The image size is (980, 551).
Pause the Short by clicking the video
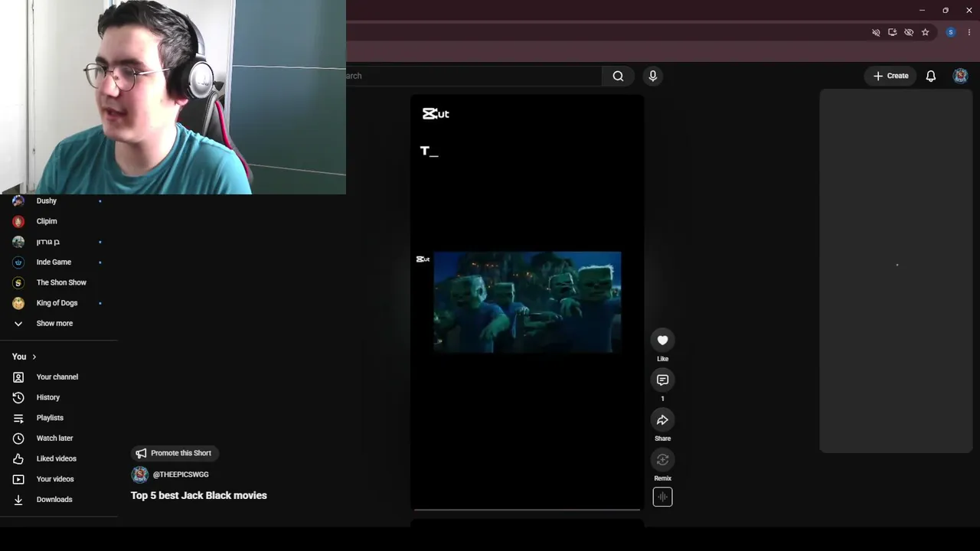(527, 302)
